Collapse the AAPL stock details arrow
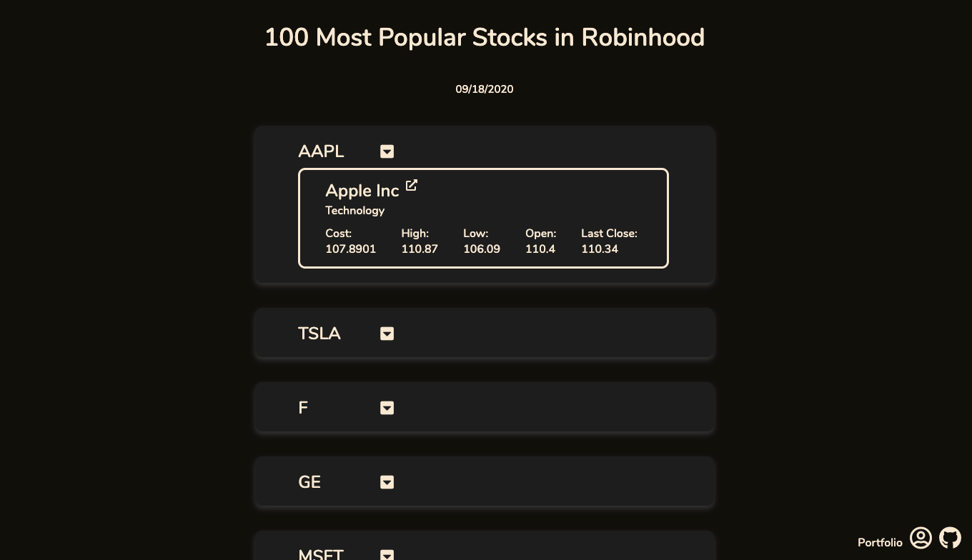972x560 pixels. point(387,151)
